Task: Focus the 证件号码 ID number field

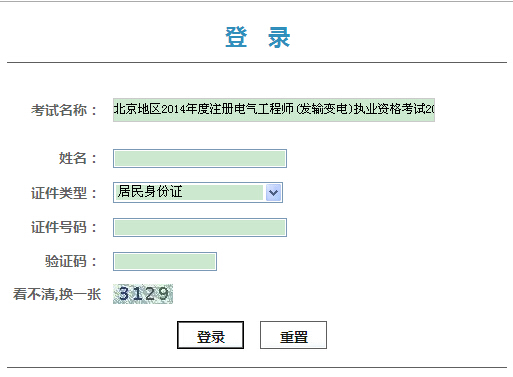Action: (x=200, y=227)
